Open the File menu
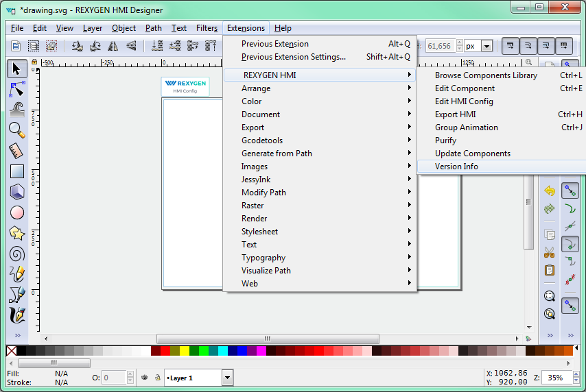586x392 pixels. coord(17,28)
